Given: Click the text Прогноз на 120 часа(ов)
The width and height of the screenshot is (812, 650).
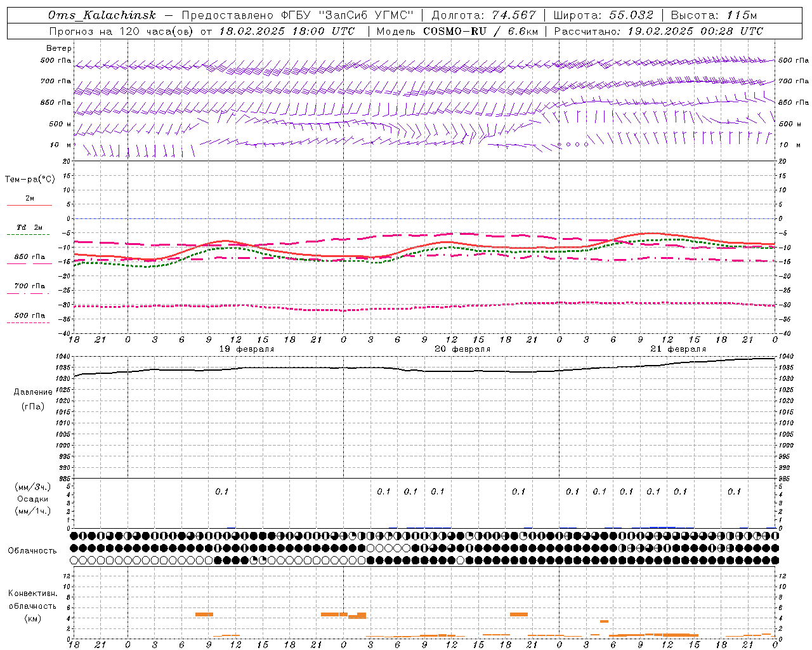Looking at the screenshot, I should click(122, 31).
